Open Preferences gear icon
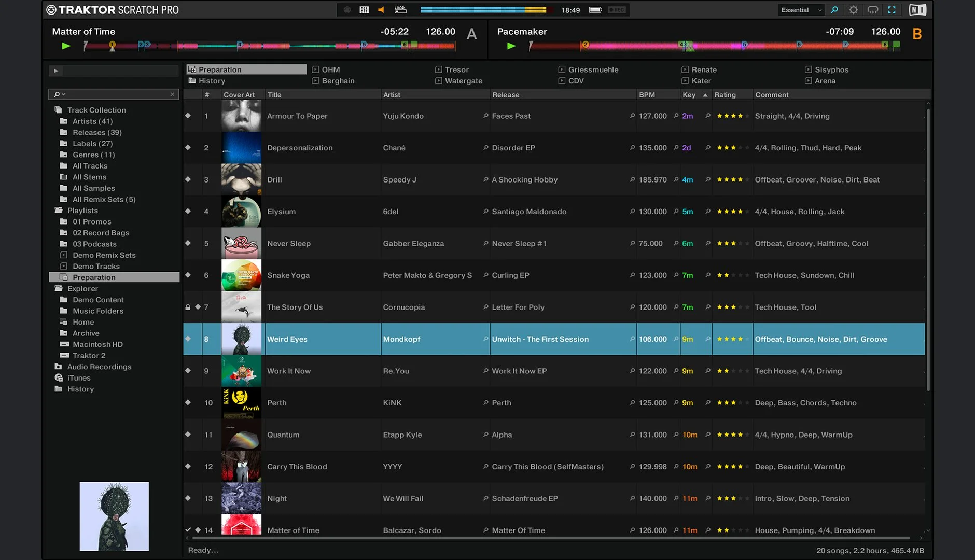The width and height of the screenshot is (975, 560). tap(854, 10)
